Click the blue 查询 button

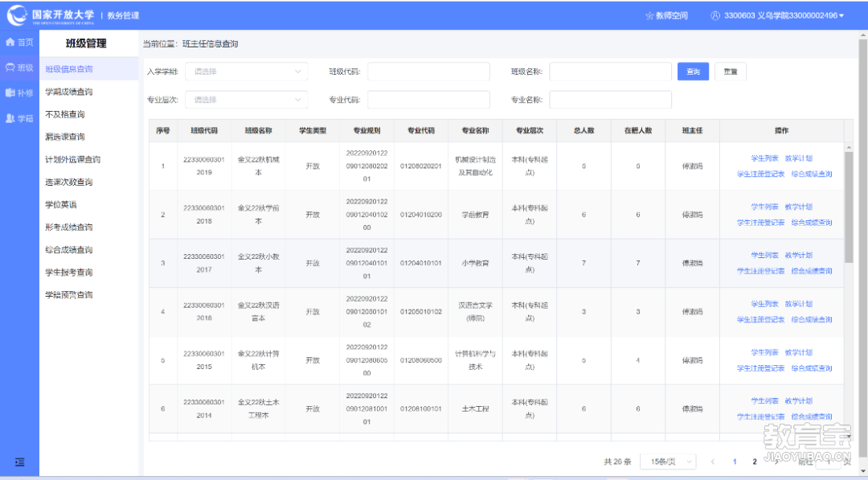tap(693, 72)
